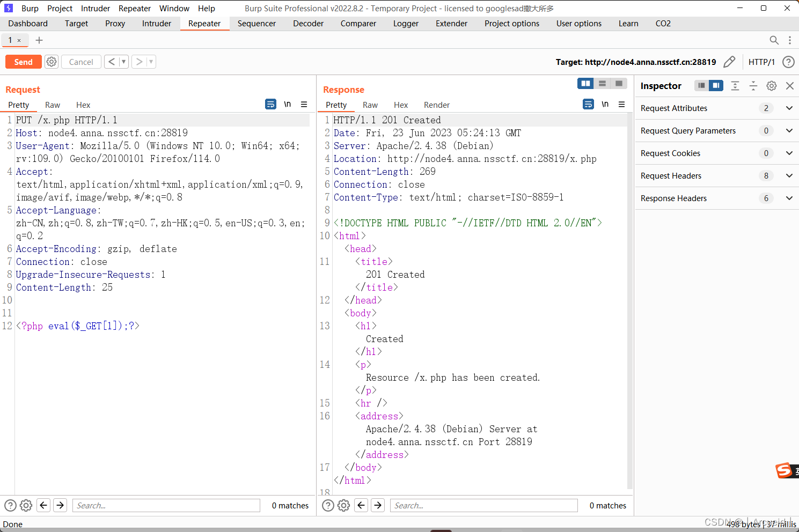Go forward to next request in history
799x532 pixels.
139,62
